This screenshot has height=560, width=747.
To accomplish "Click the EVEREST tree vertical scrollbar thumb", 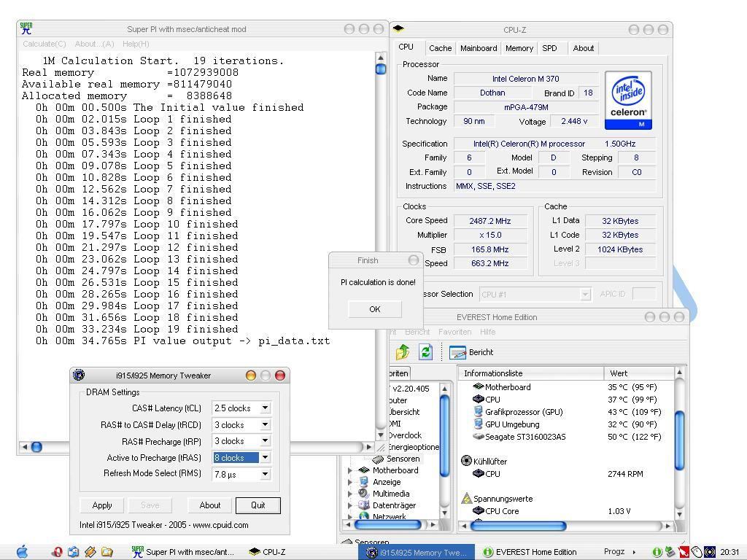I will tap(444, 436).
